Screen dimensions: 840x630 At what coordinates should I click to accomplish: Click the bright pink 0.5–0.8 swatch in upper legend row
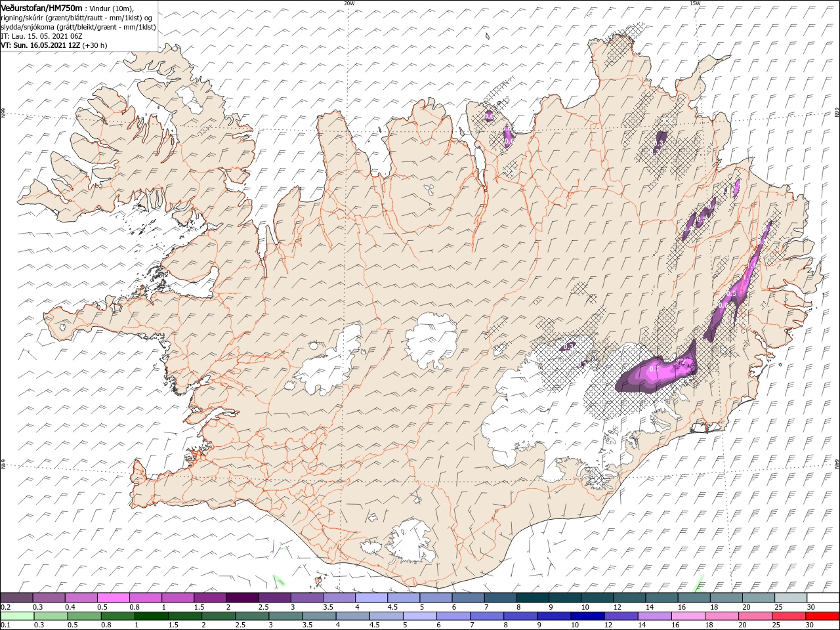pyautogui.click(x=114, y=598)
